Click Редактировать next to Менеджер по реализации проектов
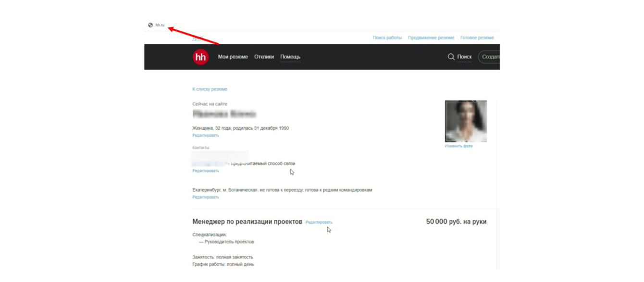Image resolution: width=644 pixels, height=282 pixels. (x=319, y=222)
